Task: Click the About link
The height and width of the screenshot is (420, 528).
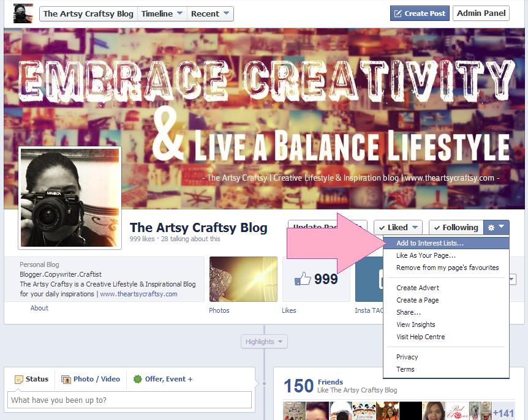Action: [39, 308]
